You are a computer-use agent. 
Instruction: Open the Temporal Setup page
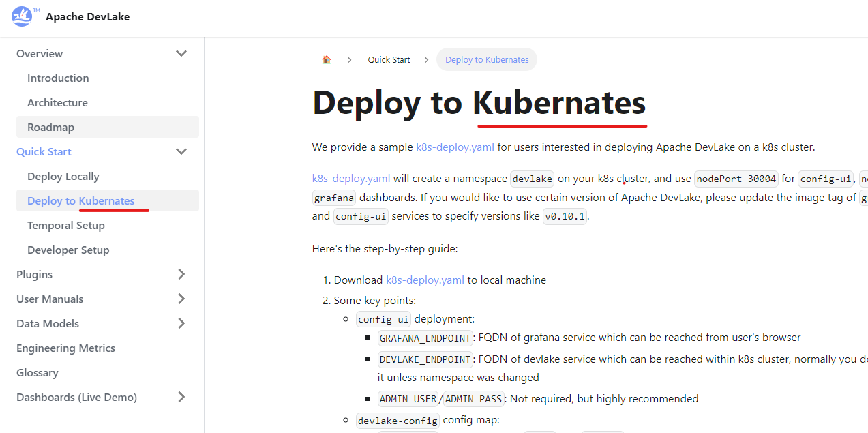(x=66, y=225)
